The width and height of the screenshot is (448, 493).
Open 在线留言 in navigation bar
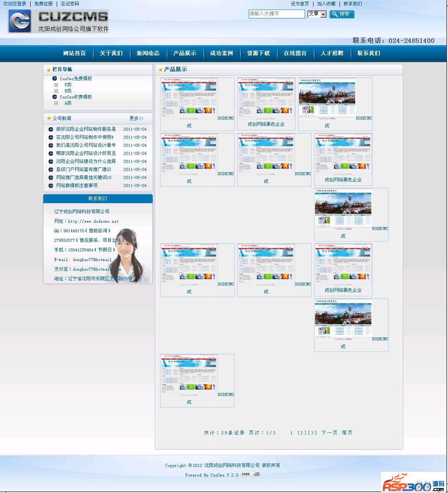click(295, 53)
